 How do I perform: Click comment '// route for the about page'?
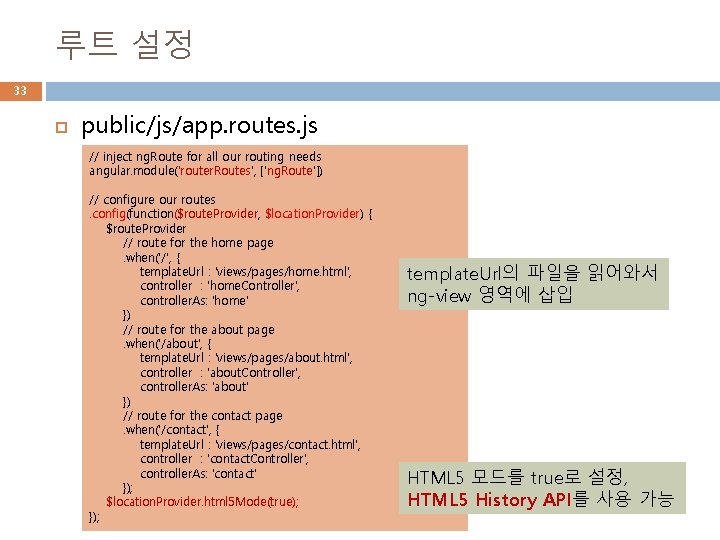(x=199, y=330)
